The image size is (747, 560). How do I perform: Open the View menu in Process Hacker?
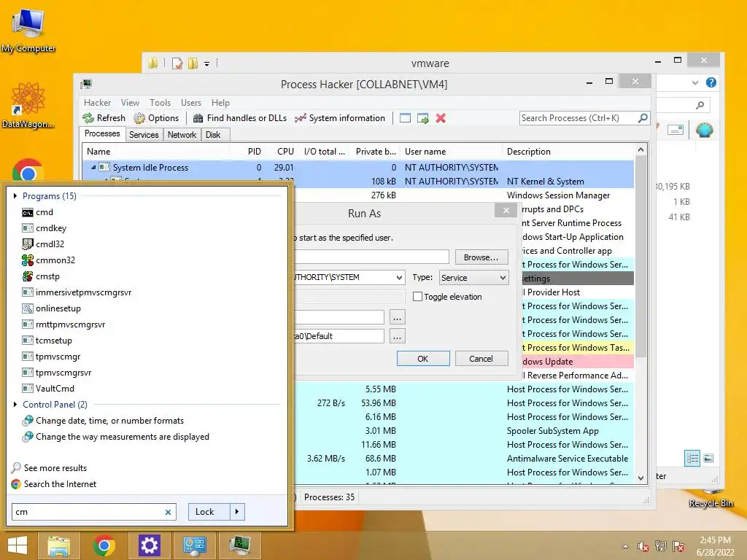coord(130,103)
